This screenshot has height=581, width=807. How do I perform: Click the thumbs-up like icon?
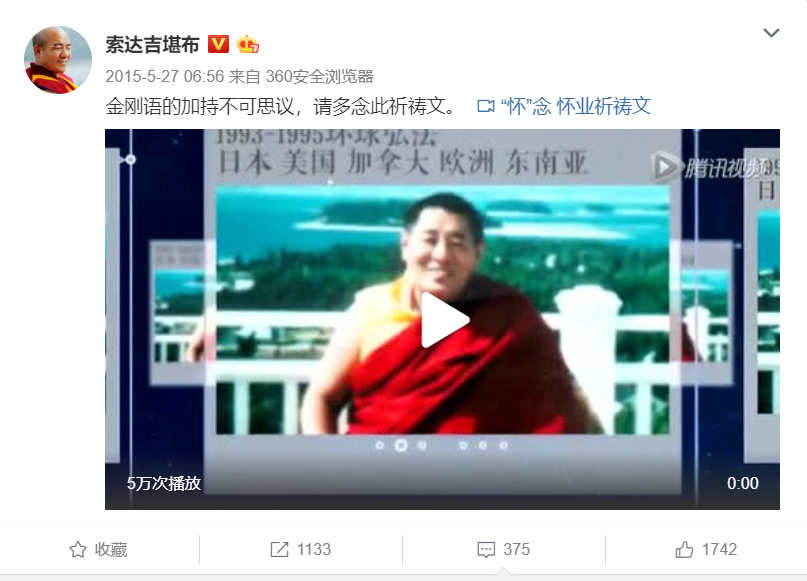click(684, 550)
